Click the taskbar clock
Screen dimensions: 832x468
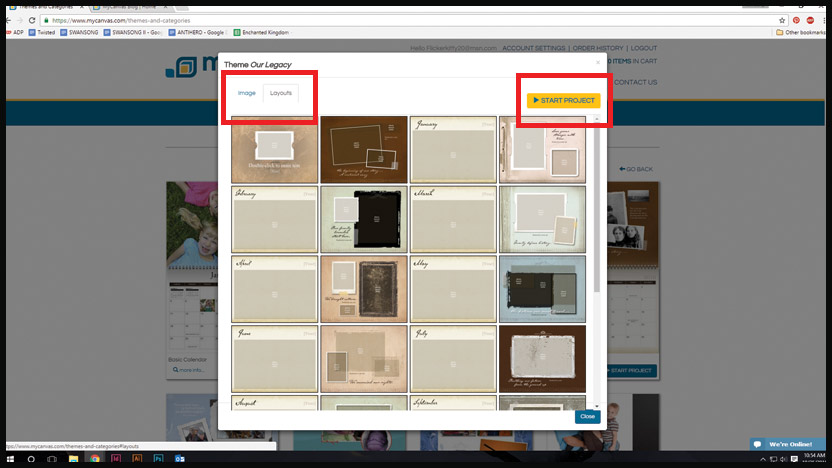tap(814, 457)
